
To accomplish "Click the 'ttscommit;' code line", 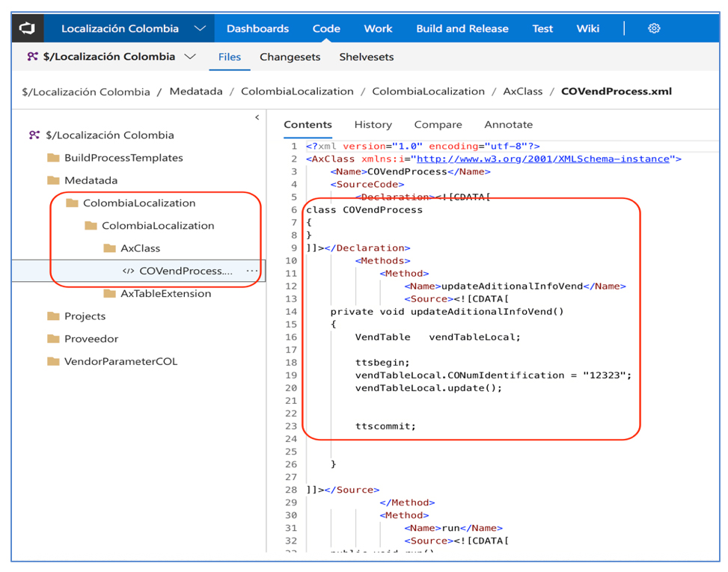I will [385, 426].
